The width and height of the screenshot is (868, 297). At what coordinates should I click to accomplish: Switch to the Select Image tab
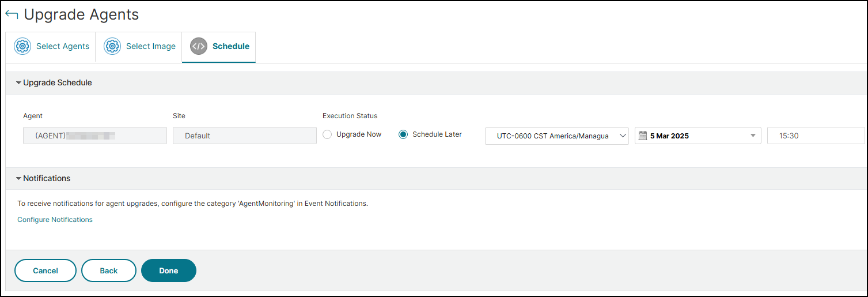[x=139, y=47]
